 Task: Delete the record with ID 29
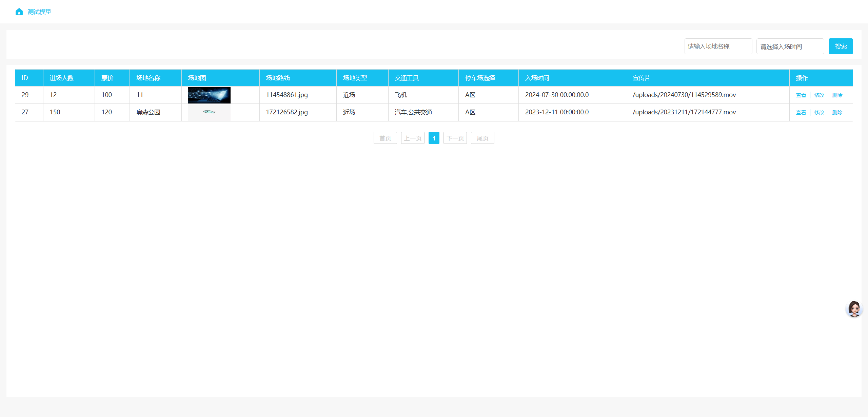837,95
